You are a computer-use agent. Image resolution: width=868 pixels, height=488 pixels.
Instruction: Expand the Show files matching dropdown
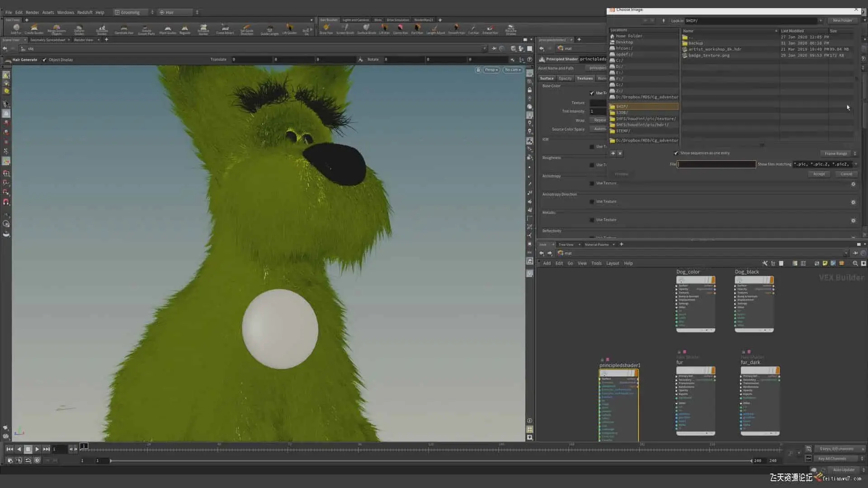tap(856, 164)
